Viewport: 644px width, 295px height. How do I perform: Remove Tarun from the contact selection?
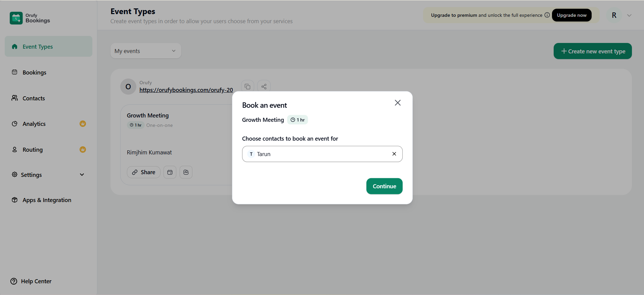pyautogui.click(x=394, y=154)
